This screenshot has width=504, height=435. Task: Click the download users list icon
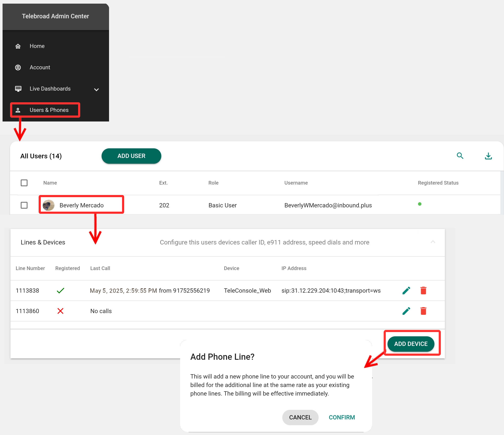(488, 156)
